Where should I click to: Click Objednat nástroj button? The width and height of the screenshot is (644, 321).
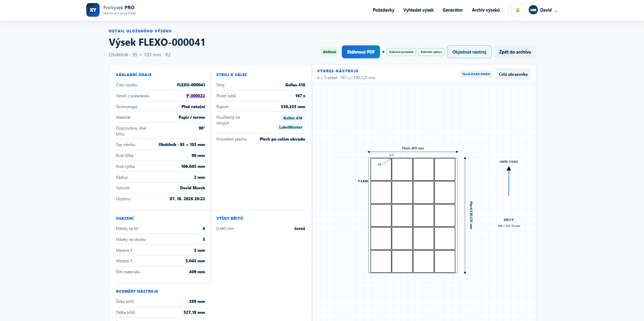point(469,52)
